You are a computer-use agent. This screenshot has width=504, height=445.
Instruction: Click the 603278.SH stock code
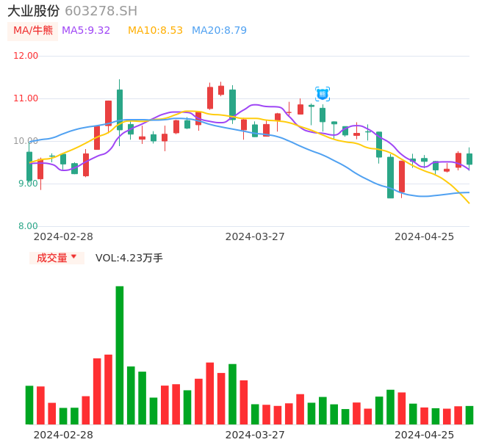[101, 11]
